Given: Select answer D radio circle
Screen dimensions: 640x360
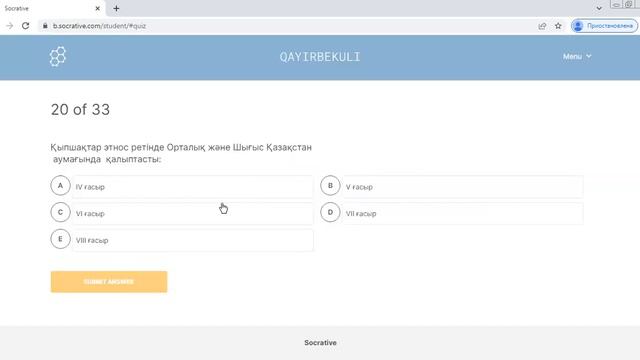Looking at the screenshot, I should click(330, 212).
